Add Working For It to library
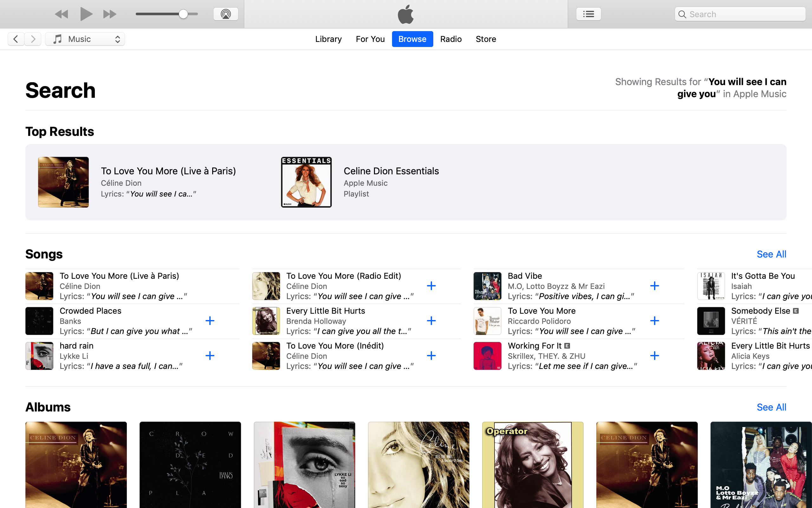 pos(655,356)
